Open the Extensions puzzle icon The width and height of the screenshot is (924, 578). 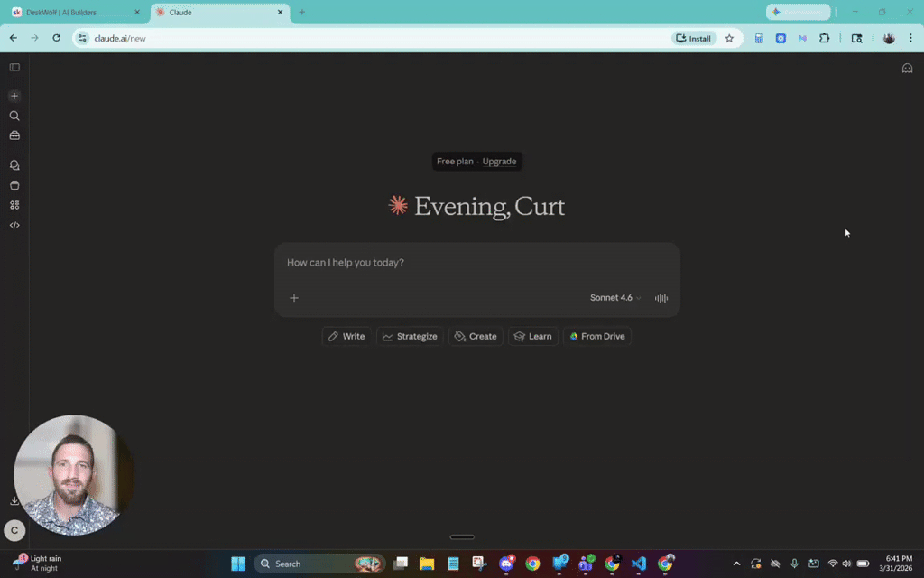coord(825,38)
